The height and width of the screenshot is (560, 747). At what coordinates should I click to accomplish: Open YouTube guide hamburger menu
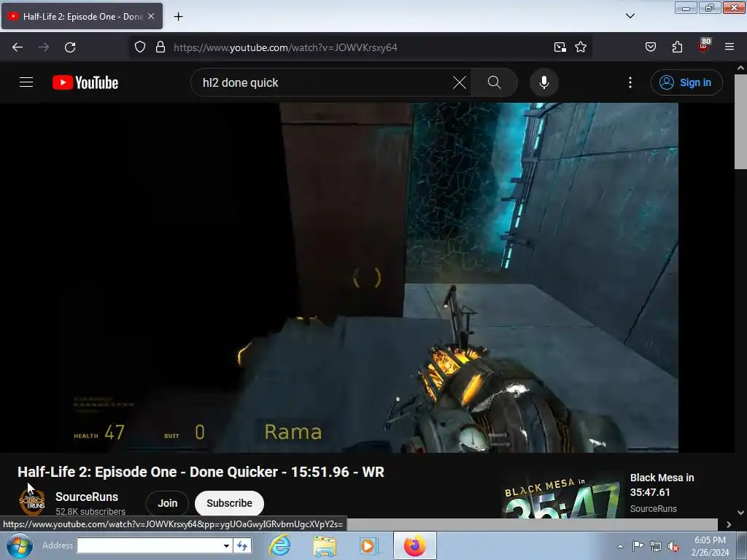click(x=26, y=82)
